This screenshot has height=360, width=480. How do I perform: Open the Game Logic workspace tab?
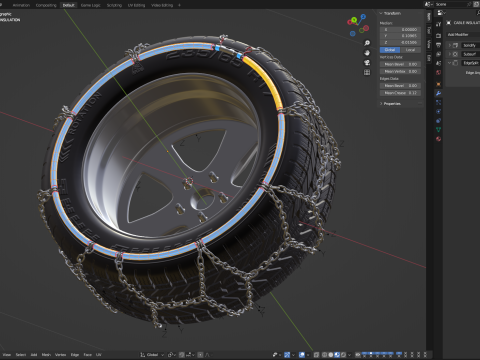point(90,5)
